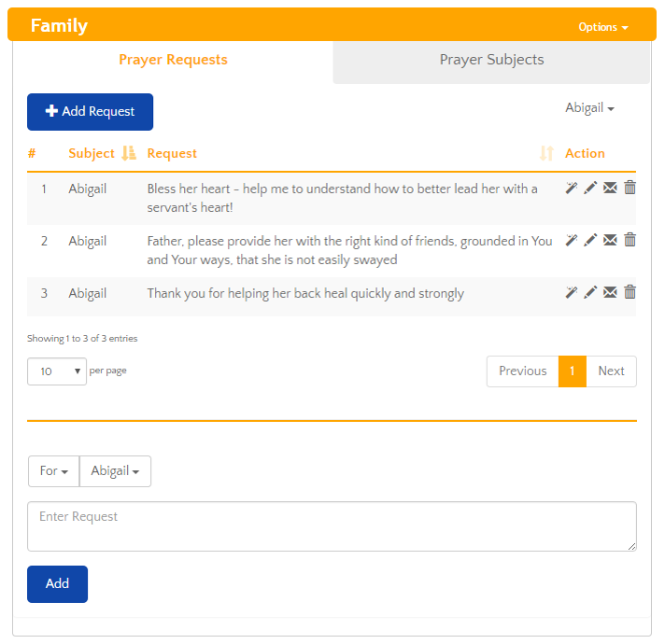Switch to the Prayer Subjects tab
The height and width of the screenshot is (644, 665).
(491, 60)
